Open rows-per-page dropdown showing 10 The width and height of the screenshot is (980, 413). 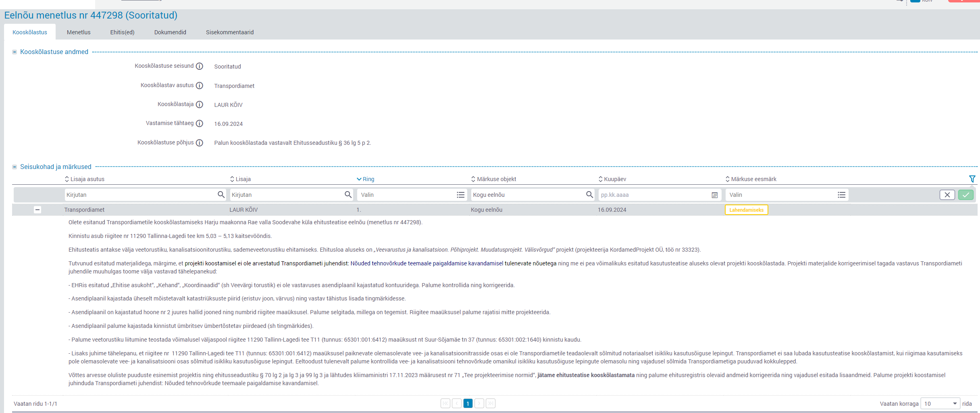pos(940,403)
